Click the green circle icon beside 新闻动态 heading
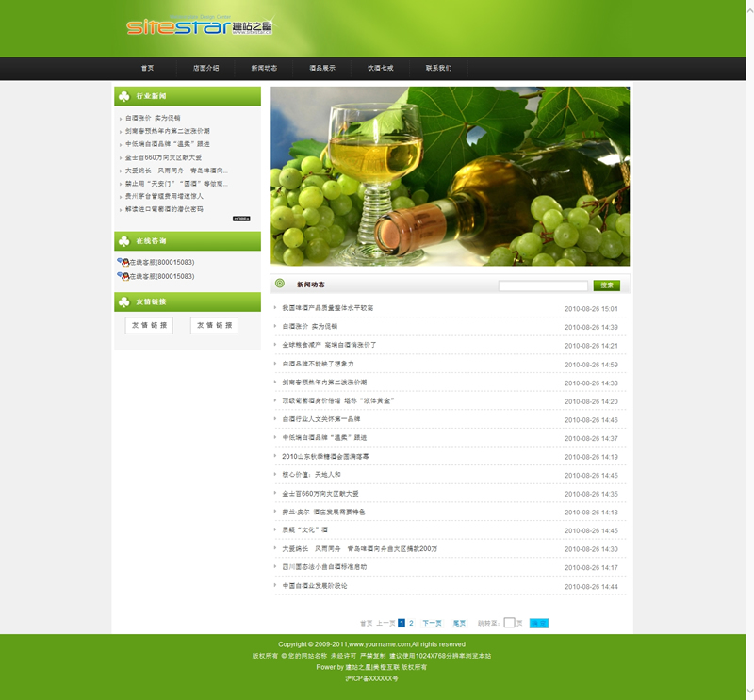This screenshot has width=754, height=700. (x=280, y=284)
